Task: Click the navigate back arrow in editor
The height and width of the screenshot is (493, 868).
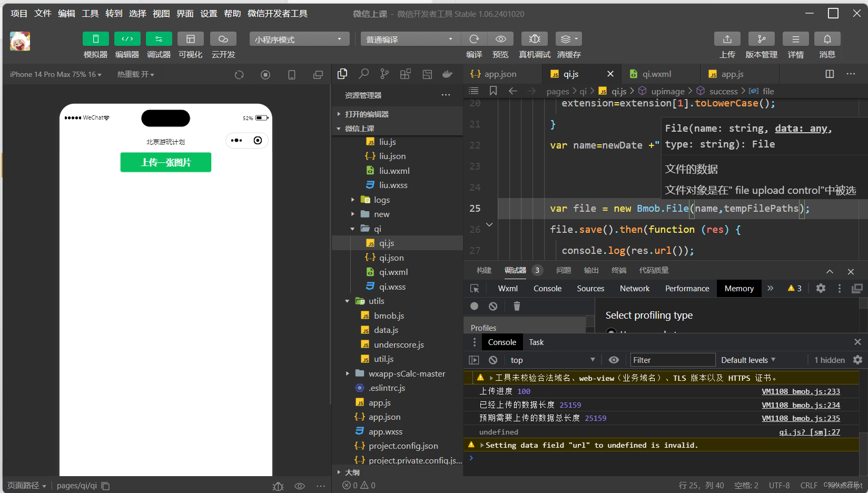Action: 512,91
